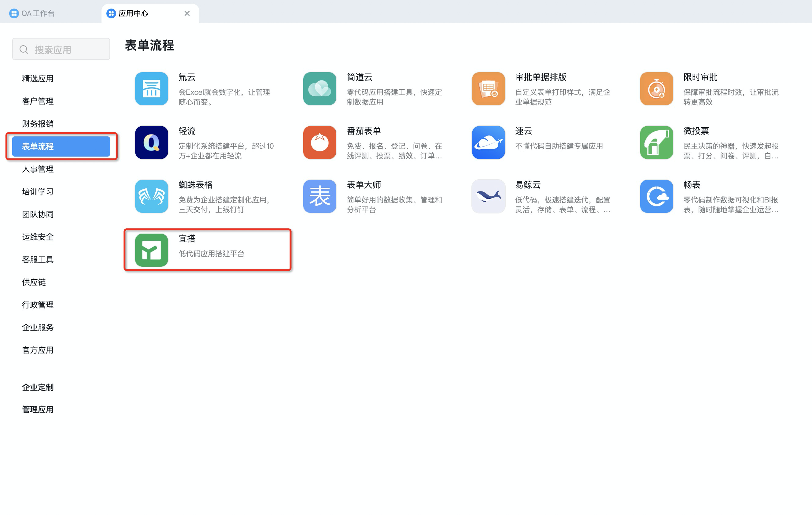Viewport: 812px width, 515px height.
Task: Open the 人事管理 category
Action: coord(38,169)
